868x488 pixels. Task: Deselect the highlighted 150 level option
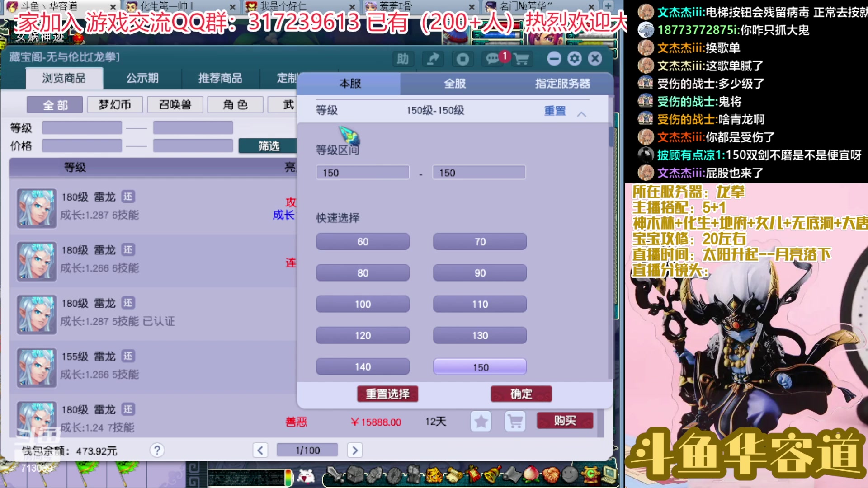(x=480, y=367)
